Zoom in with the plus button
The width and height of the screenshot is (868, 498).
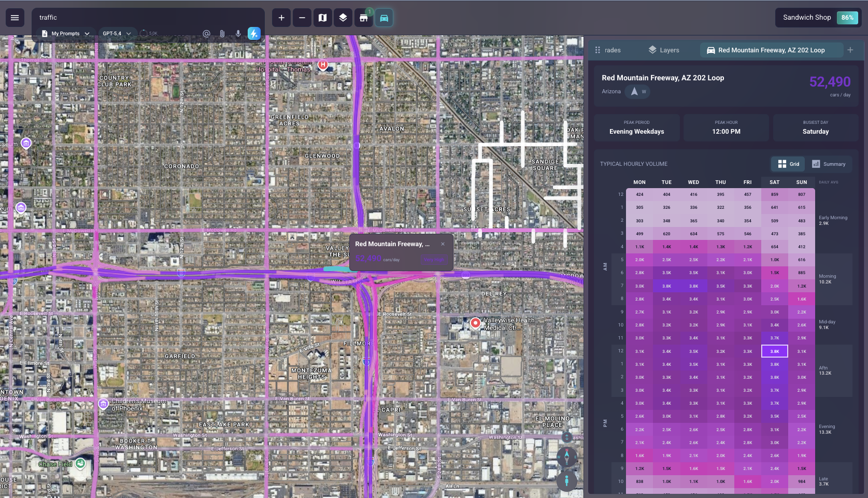tap(281, 18)
